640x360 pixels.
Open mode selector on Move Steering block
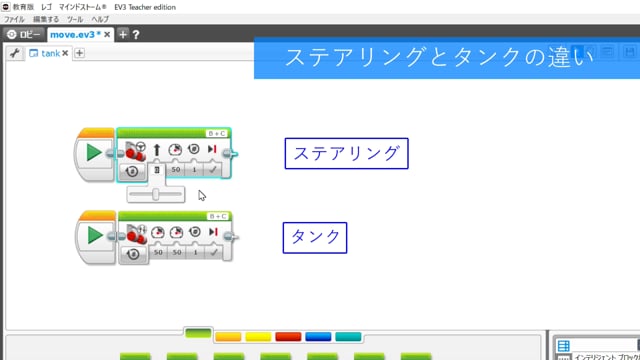(132, 171)
